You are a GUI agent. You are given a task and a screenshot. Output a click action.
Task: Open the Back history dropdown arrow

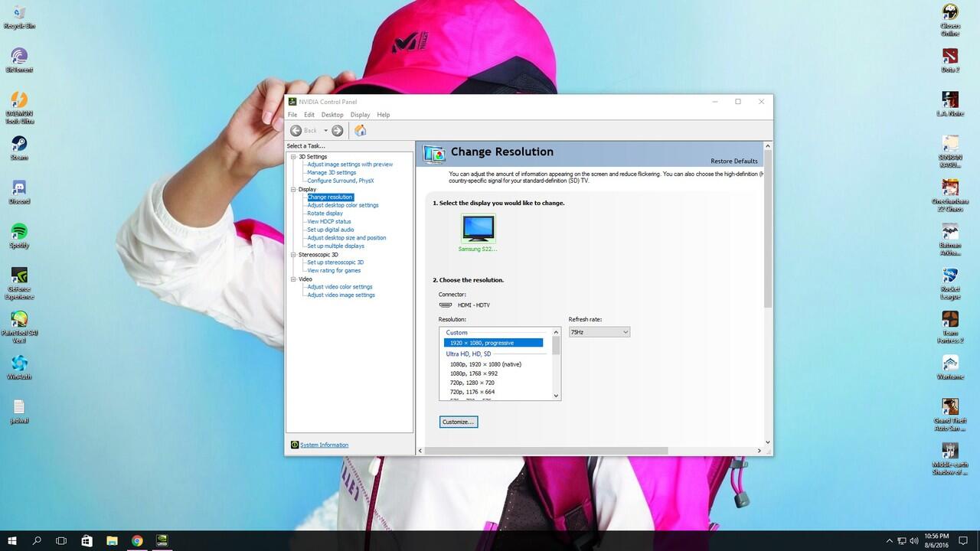(x=325, y=131)
